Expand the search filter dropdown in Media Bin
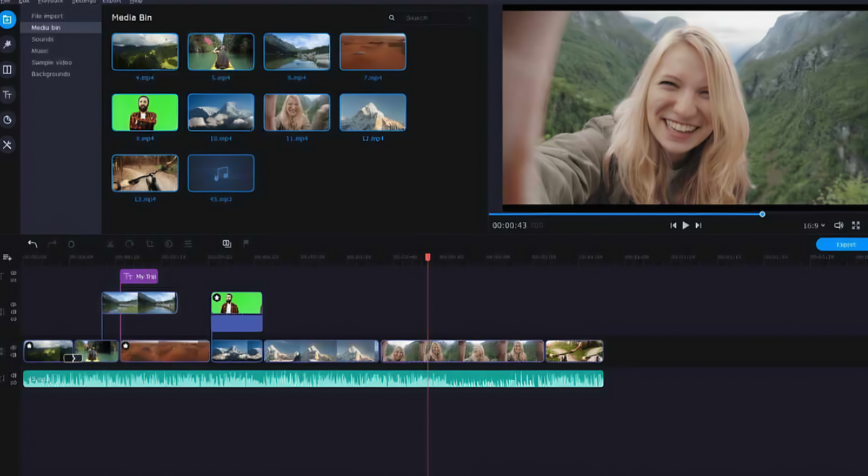 click(x=468, y=16)
